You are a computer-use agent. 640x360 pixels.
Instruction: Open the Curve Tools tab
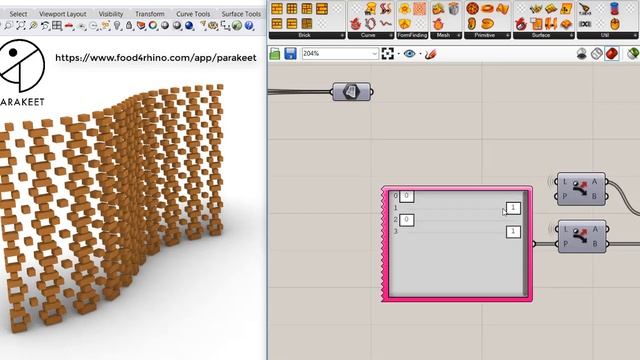(193, 14)
